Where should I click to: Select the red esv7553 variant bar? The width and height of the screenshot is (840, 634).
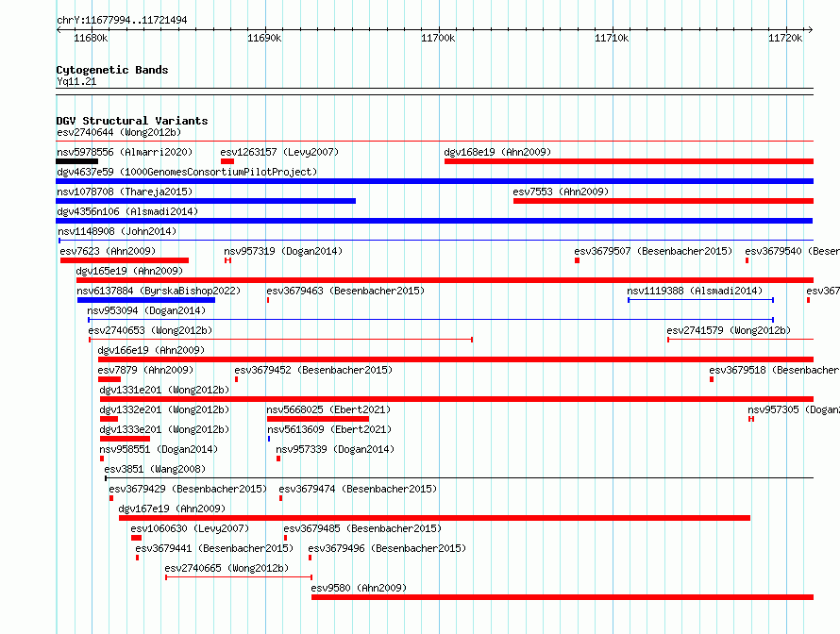[664, 201]
